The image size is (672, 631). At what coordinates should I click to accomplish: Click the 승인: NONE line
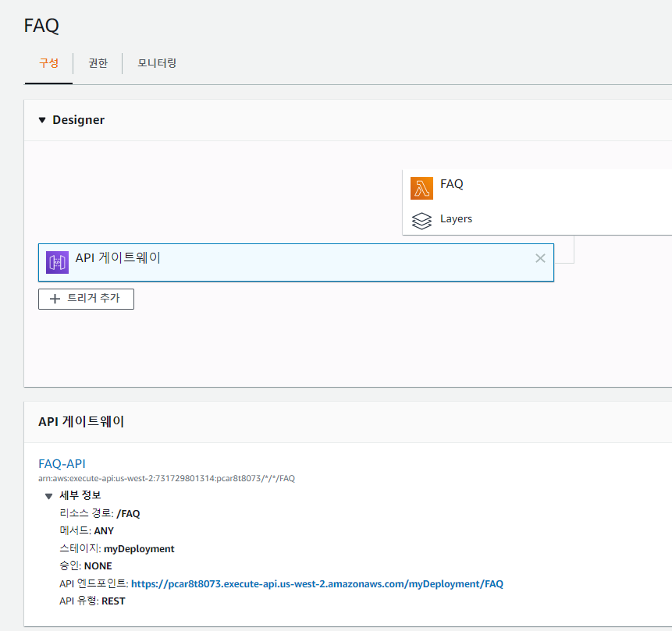point(86,566)
